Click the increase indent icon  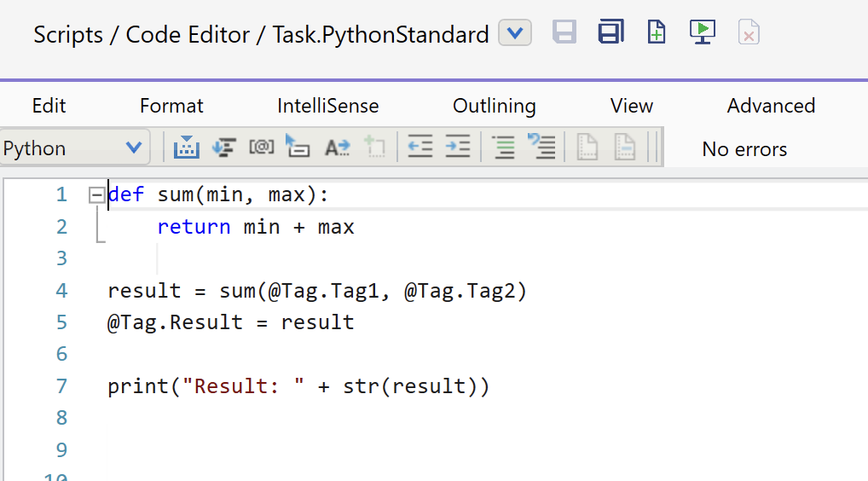(458, 148)
